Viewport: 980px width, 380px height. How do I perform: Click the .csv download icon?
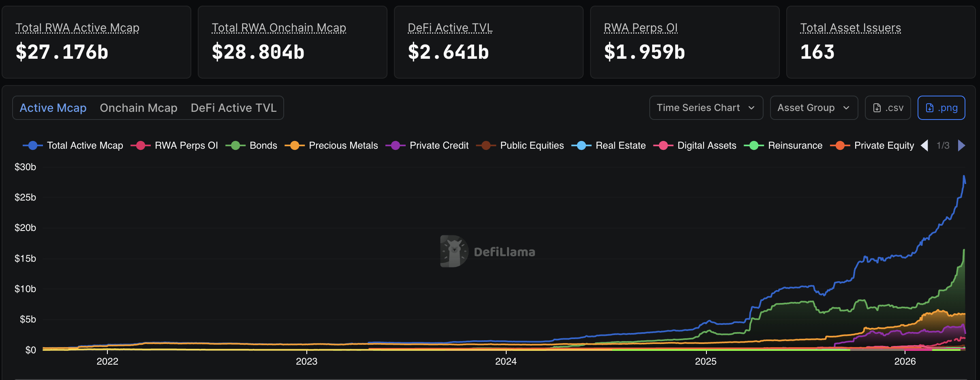click(x=877, y=108)
